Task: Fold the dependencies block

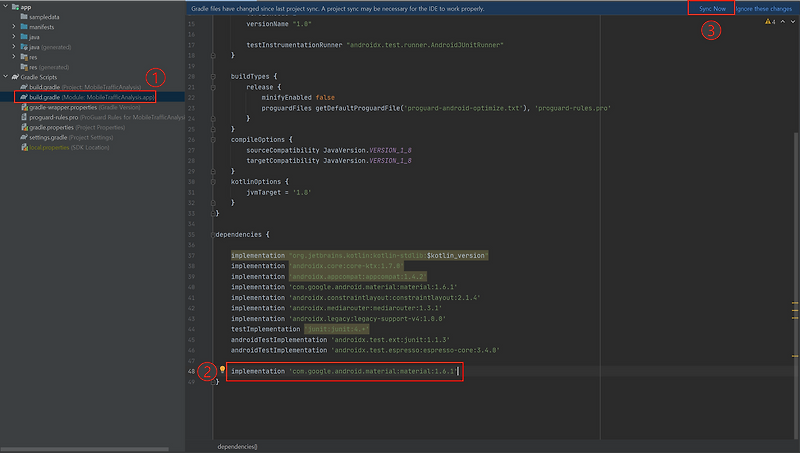Action: click(x=213, y=235)
